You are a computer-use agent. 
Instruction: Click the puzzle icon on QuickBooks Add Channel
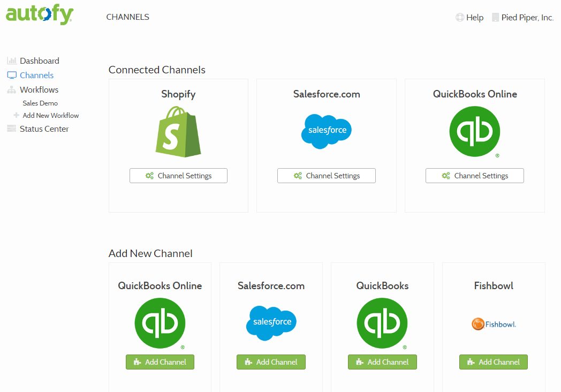pyautogui.click(x=360, y=362)
